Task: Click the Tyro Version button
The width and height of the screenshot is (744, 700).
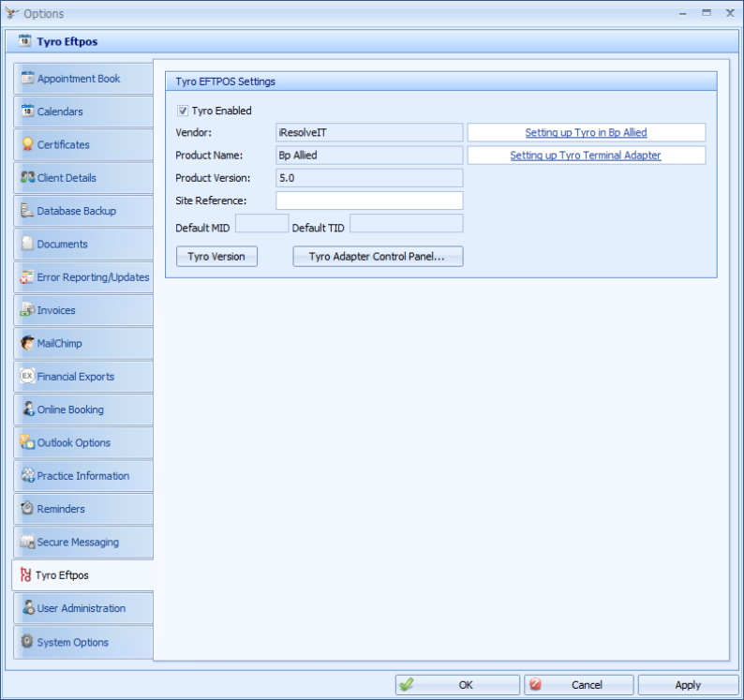Action: (x=216, y=256)
